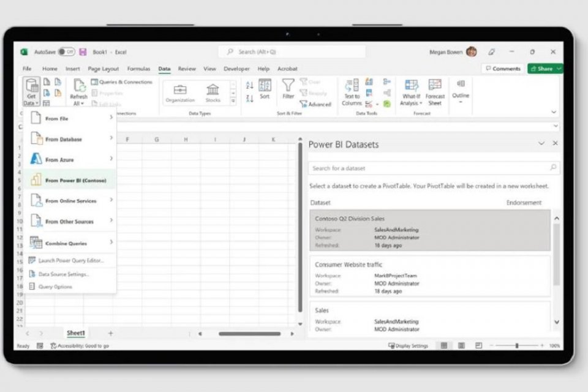Switch to the Review tab
Image resolution: width=588 pixels, height=392 pixels.
point(187,69)
